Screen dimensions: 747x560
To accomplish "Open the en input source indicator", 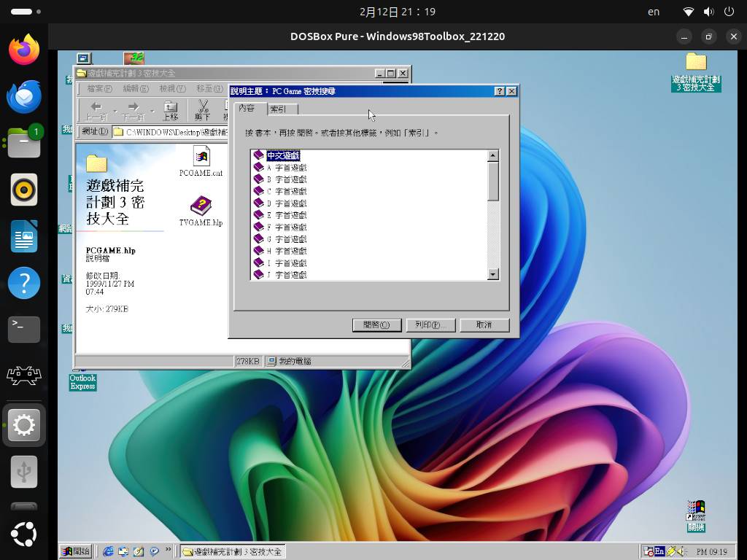I will click(x=654, y=12).
